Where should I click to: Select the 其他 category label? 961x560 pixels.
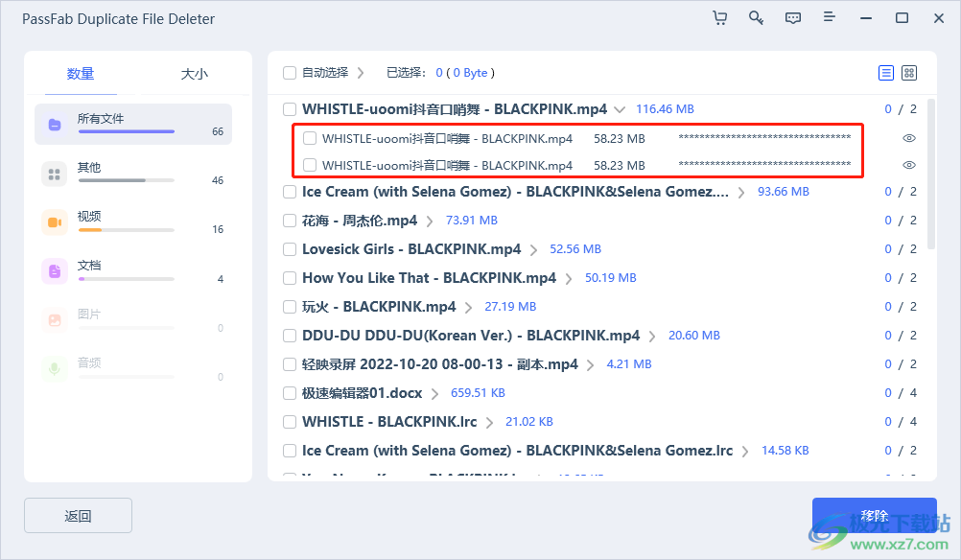coord(89,167)
